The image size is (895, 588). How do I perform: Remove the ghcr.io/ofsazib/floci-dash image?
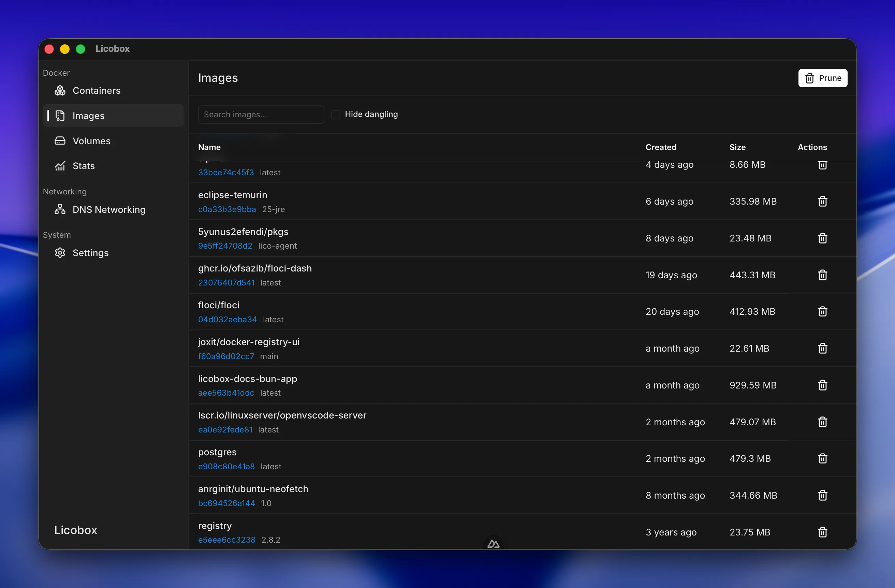point(822,275)
